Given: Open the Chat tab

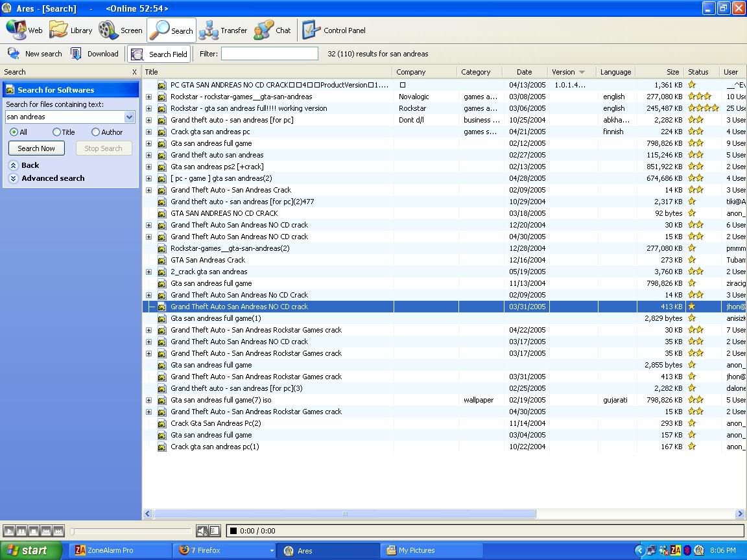Looking at the screenshot, I should click(272, 30).
